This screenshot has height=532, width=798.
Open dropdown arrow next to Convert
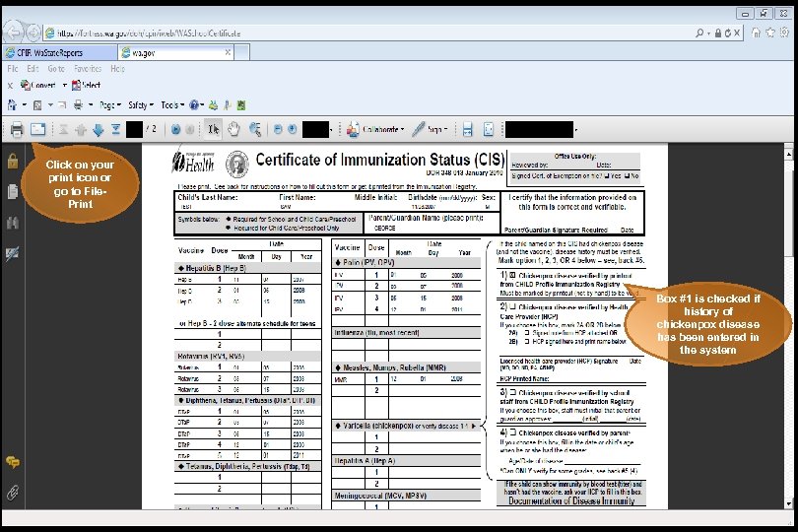[x=65, y=86]
